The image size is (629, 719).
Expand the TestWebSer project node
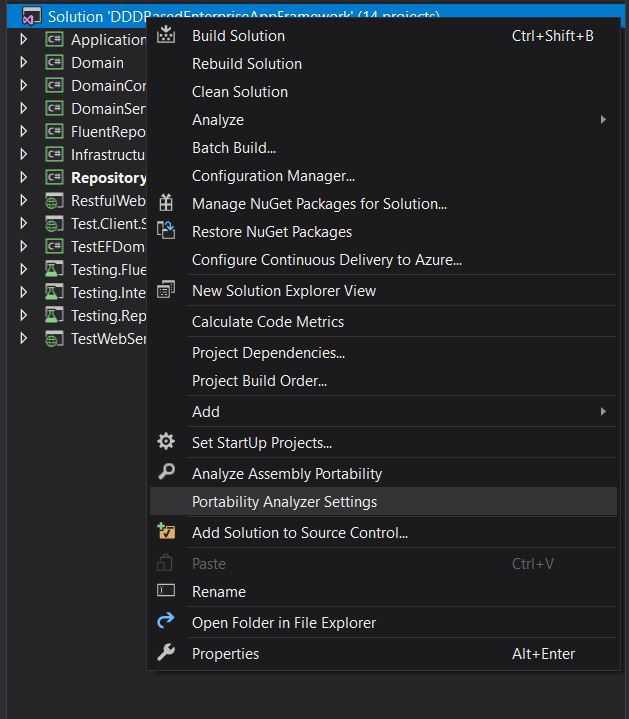click(24, 339)
